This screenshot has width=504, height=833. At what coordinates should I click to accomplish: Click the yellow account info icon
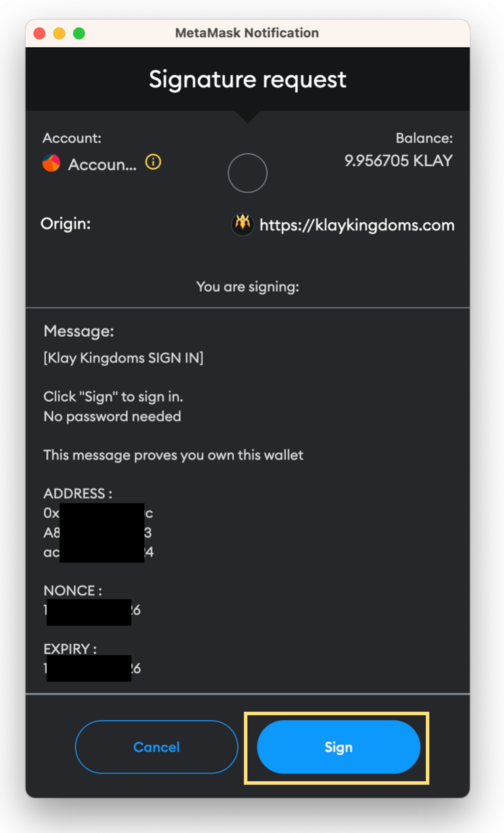point(153,162)
